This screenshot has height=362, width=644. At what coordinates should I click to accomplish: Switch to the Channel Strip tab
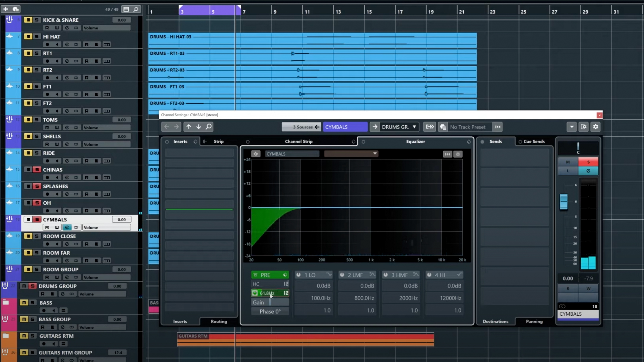(298, 142)
